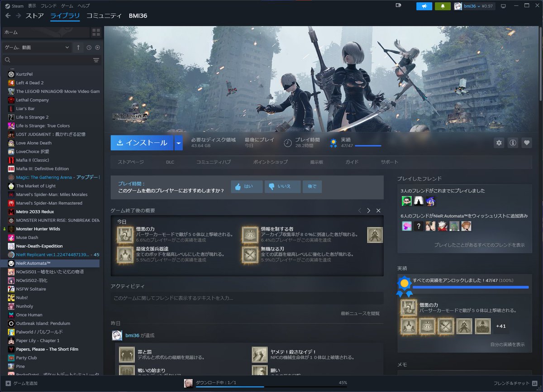Viewport: 543px width, 392px height.
Task: Click the library search magnifier icon
Action: (7, 60)
